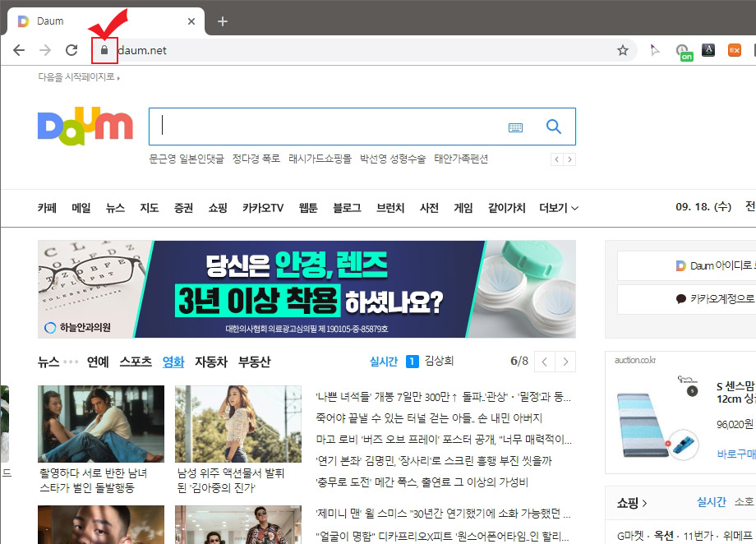Close the Daum tab
The width and height of the screenshot is (756, 544).
click(191, 21)
